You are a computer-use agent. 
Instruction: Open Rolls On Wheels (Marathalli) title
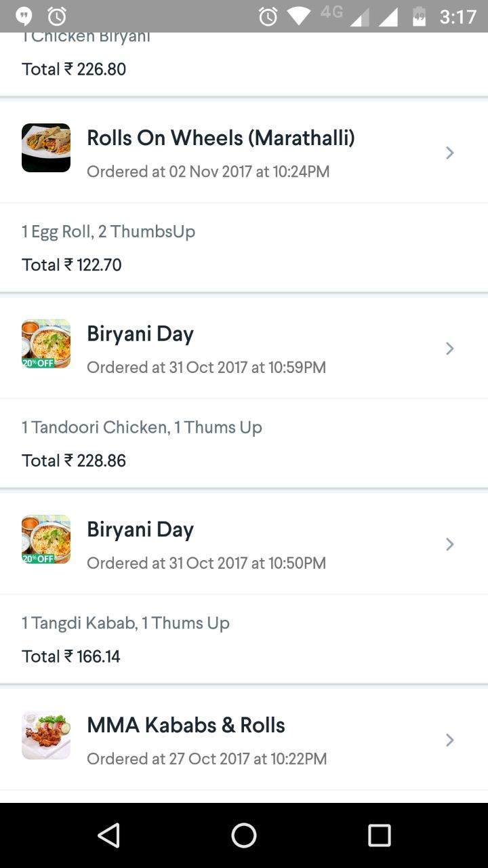pyautogui.click(x=221, y=138)
